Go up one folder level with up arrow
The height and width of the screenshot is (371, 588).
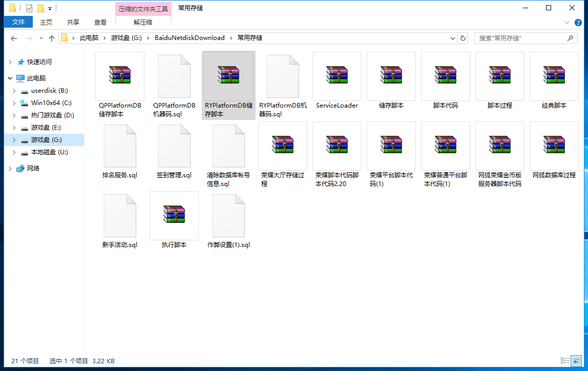coord(52,38)
